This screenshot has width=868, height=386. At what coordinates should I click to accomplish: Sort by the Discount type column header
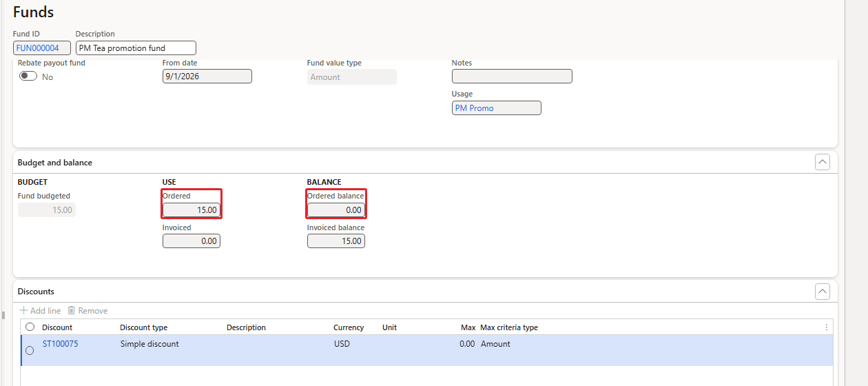[144, 327]
